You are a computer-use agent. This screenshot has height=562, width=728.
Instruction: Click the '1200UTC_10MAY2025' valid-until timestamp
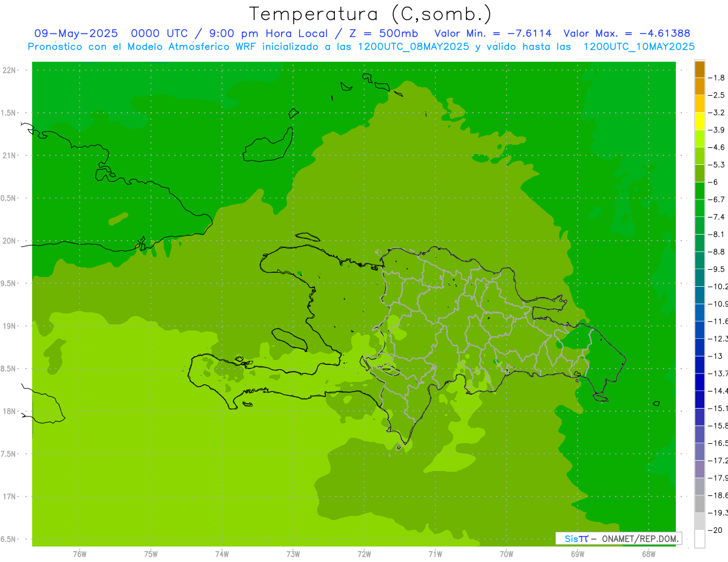639,47
